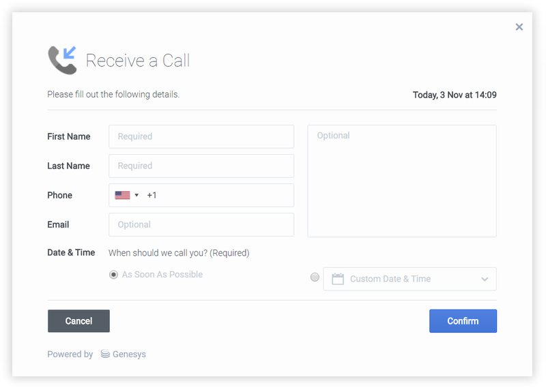Click into the Last Name field
Image resolution: width=546 pixels, height=392 pixels.
pyautogui.click(x=201, y=166)
